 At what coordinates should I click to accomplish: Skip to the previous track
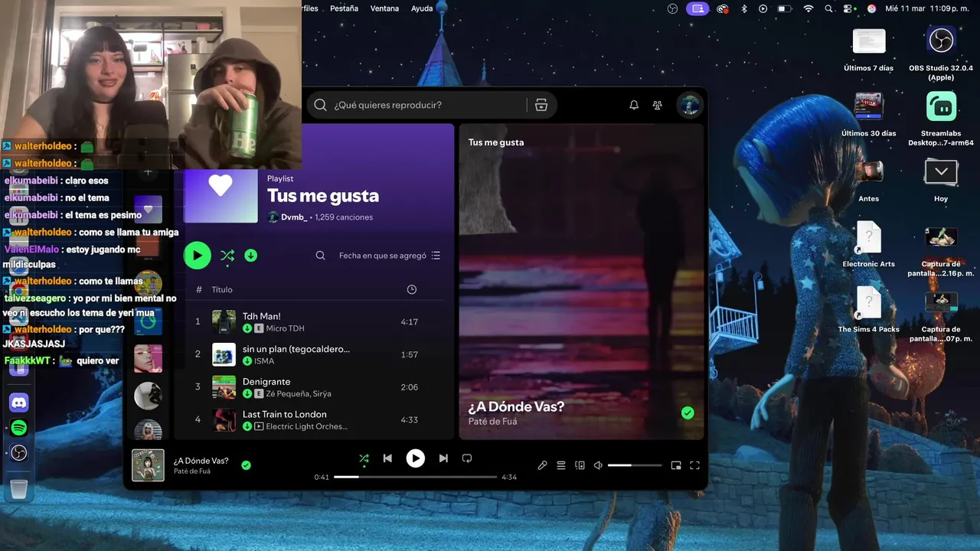point(387,458)
